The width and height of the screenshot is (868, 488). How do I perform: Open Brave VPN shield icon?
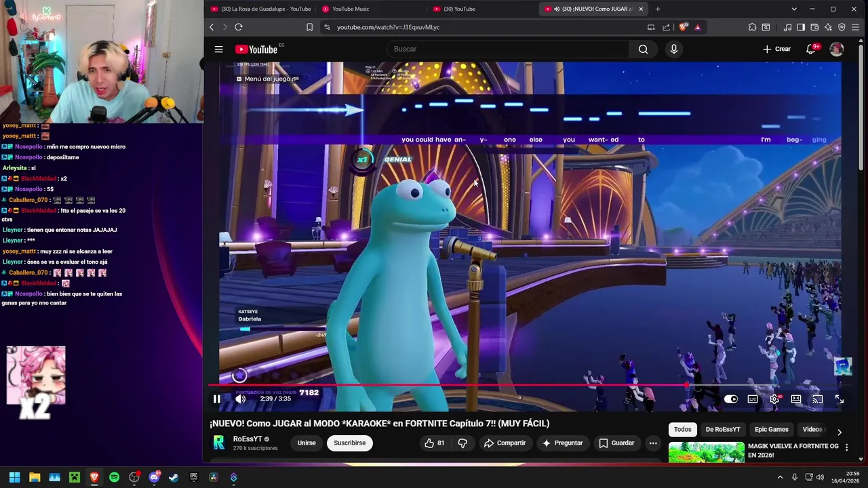tap(842, 27)
